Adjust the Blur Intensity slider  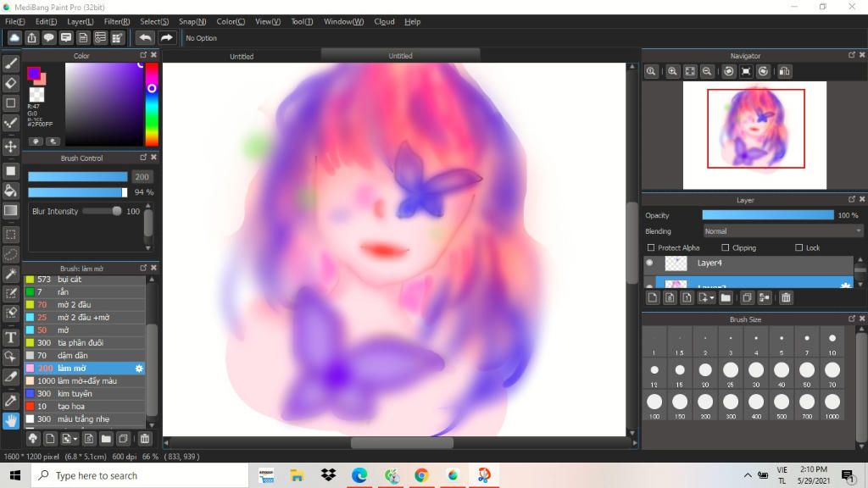[103, 211]
